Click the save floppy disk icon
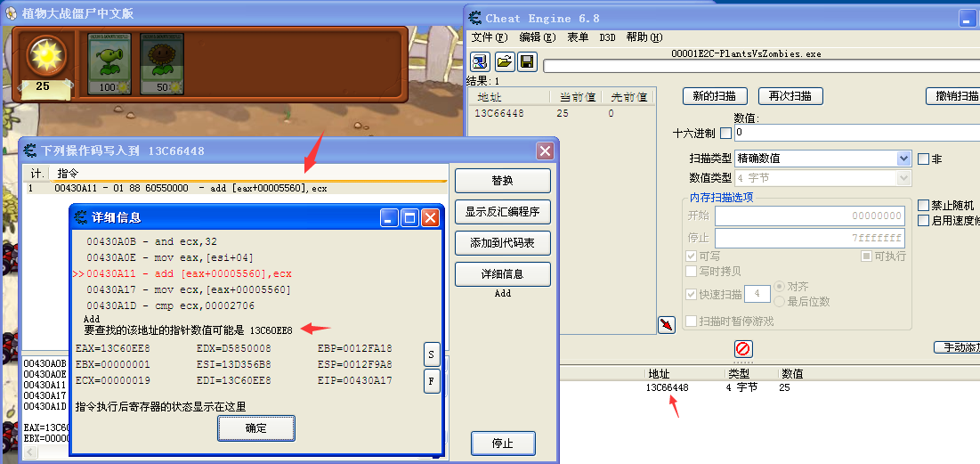The image size is (980, 464). pos(527,61)
